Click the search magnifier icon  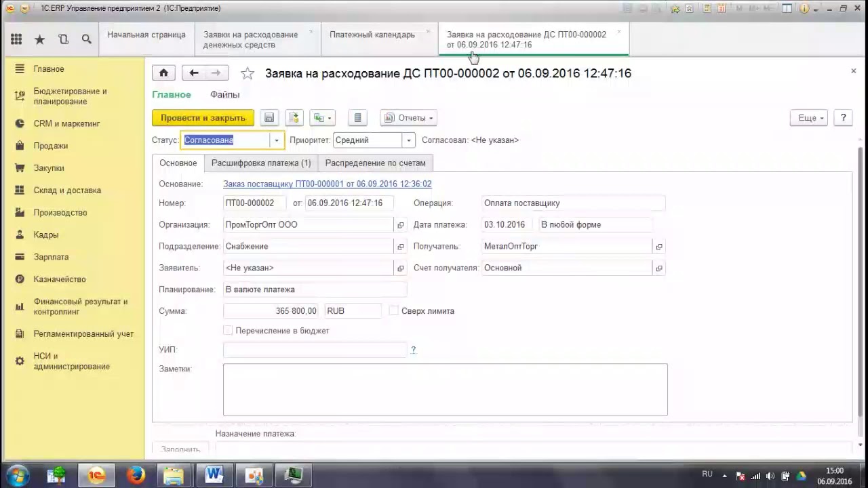click(86, 39)
